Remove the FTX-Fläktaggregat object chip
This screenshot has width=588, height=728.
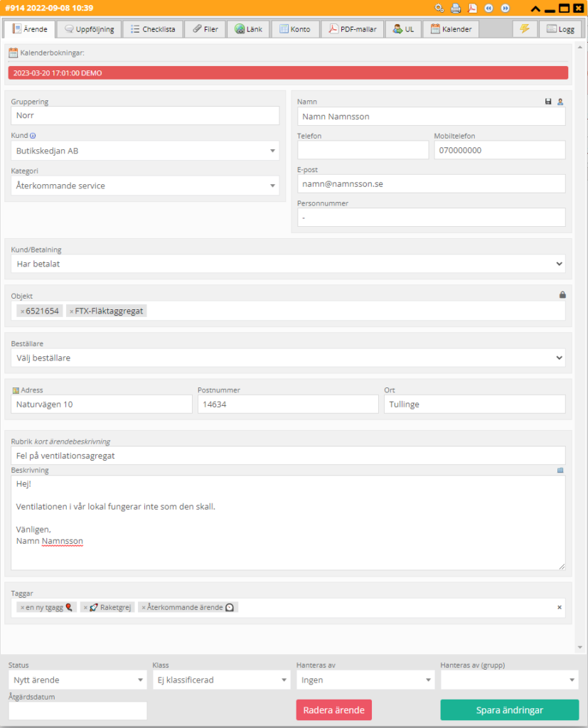[71, 311]
